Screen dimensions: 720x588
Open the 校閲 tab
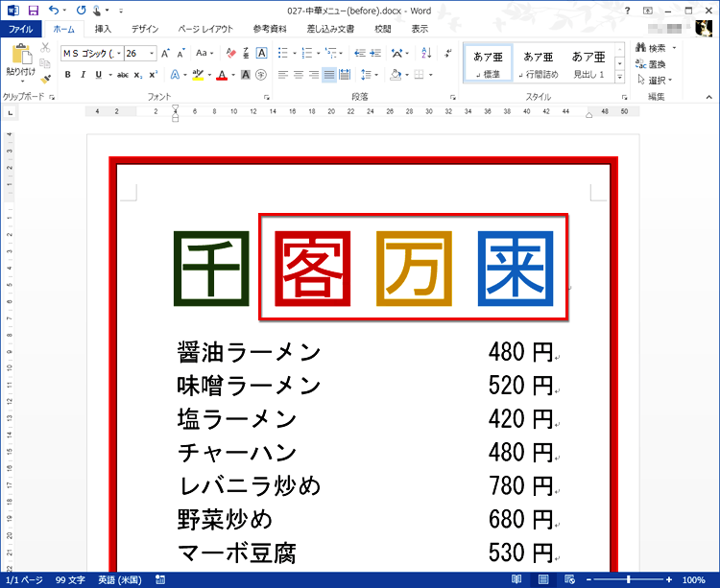(383, 29)
